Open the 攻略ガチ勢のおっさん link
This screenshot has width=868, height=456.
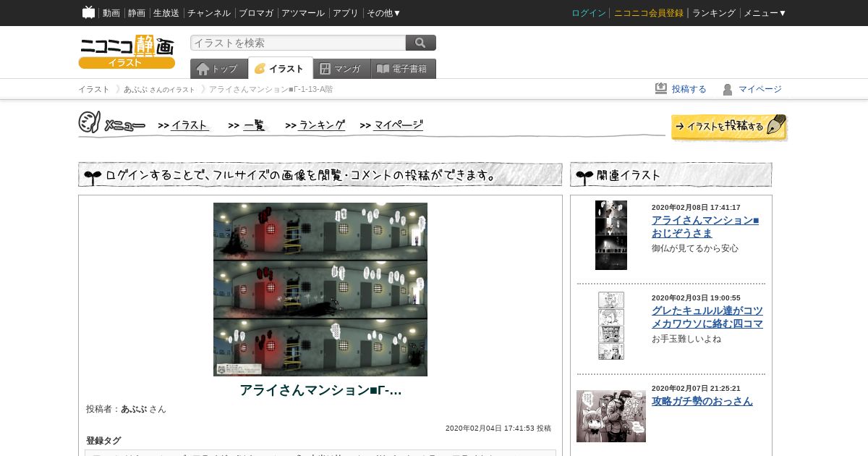(702, 401)
